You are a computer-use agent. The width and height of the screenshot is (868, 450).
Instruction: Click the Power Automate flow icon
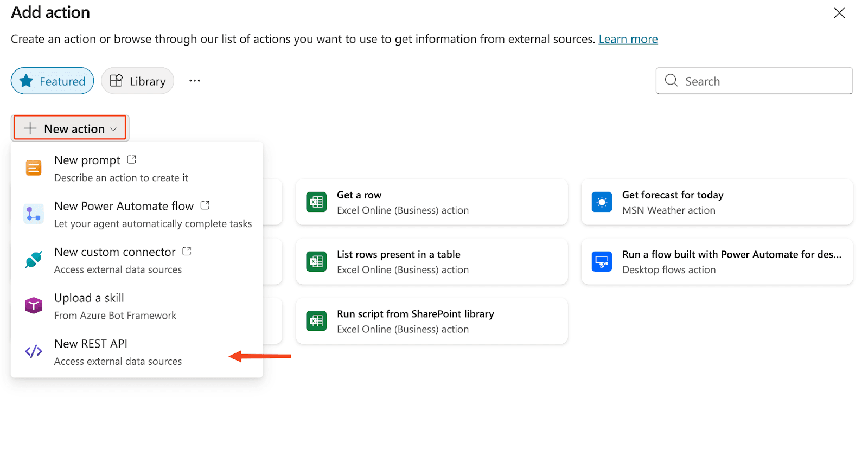coord(33,214)
